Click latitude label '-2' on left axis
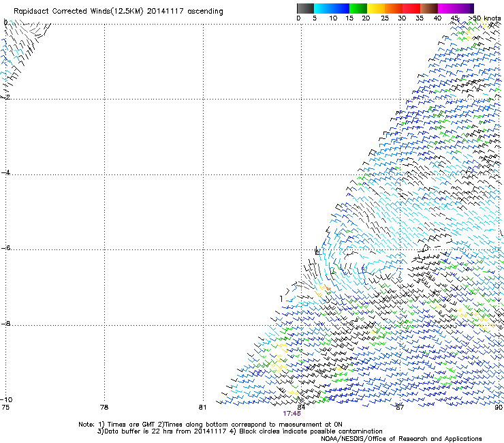This screenshot has width=504, height=443. tap(5, 97)
